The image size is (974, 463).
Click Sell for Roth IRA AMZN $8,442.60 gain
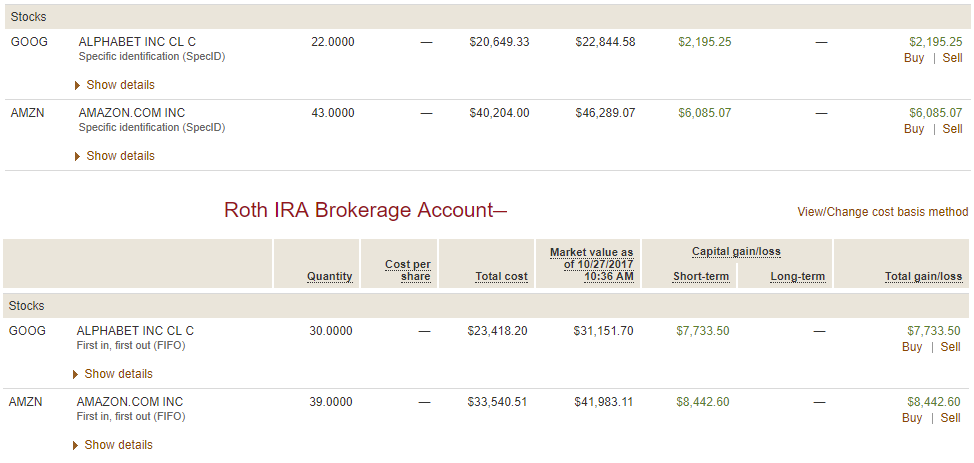[x=950, y=418]
